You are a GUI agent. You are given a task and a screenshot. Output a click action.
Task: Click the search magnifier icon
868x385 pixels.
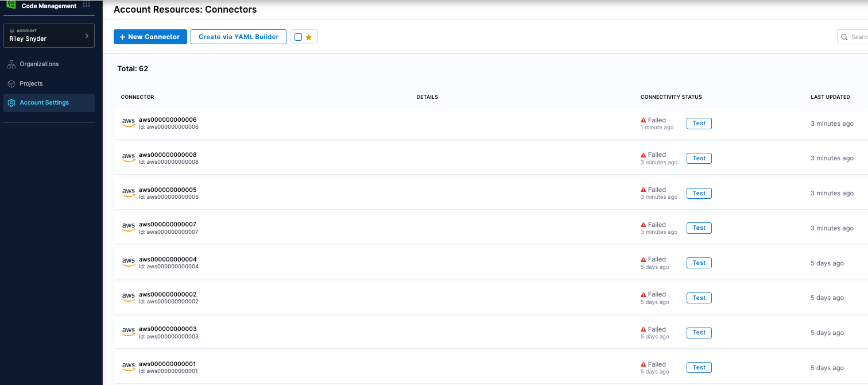click(844, 37)
